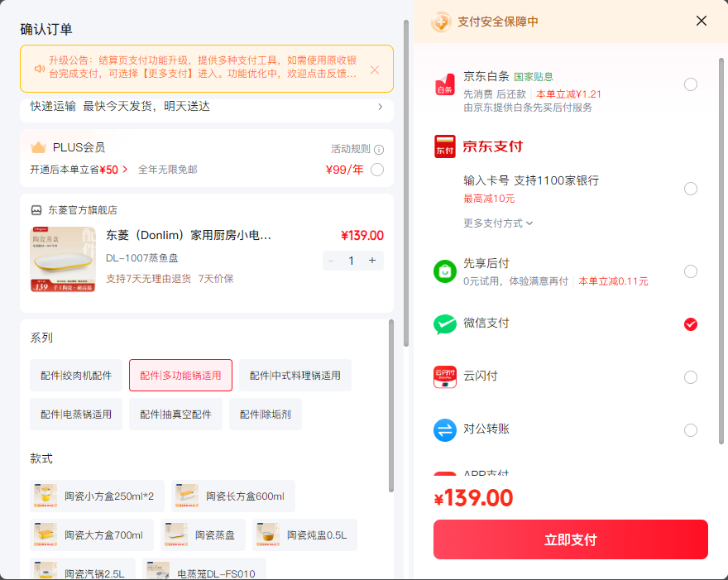Click 全年无限免邮 benefit text
Viewport: 728px width, 580px height.
click(168, 170)
